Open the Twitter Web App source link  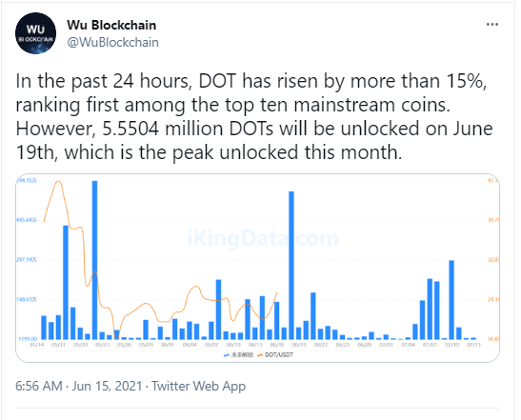[199, 386]
